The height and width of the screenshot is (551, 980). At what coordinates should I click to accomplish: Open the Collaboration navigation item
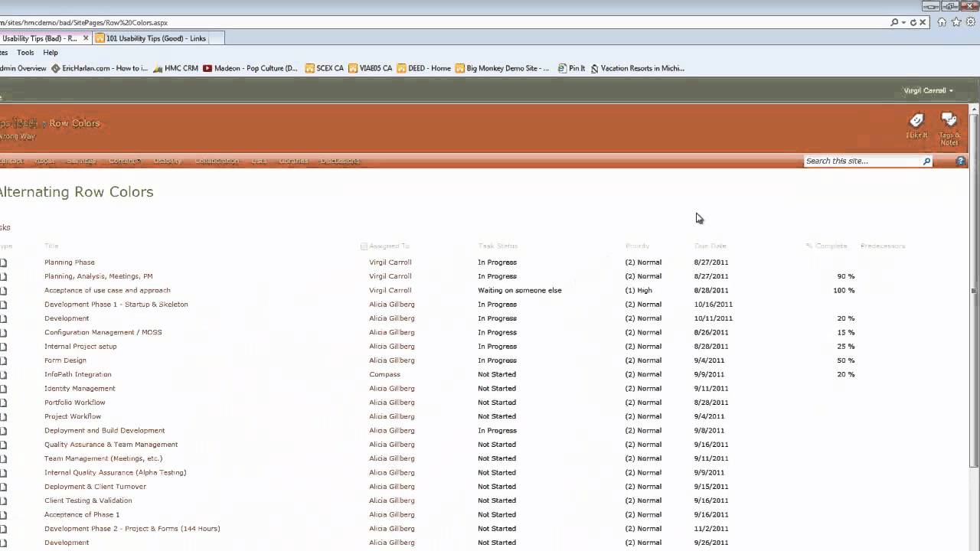click(x=217, y=161)
